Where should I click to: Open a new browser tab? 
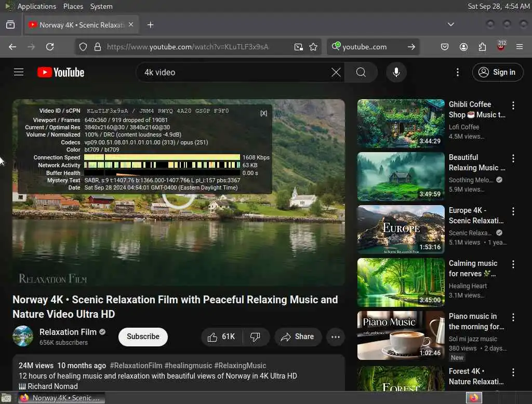pyautogui.click(x=150, y=25)
